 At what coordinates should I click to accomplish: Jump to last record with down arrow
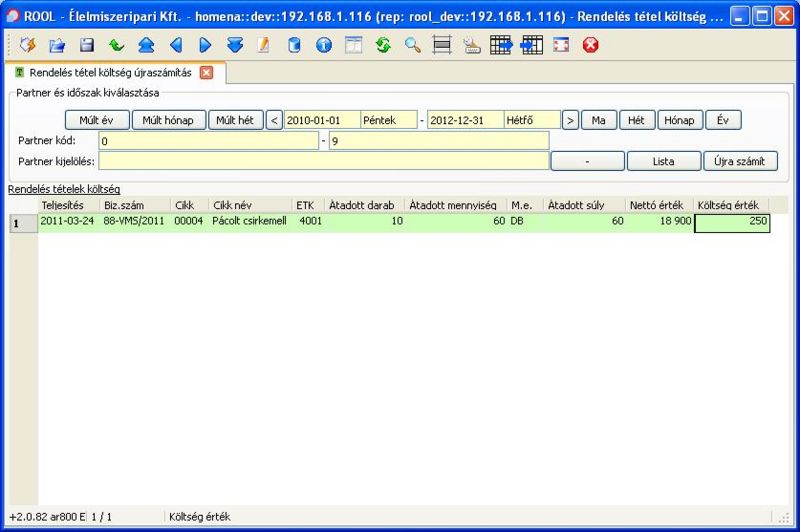(x=235, y=45)
